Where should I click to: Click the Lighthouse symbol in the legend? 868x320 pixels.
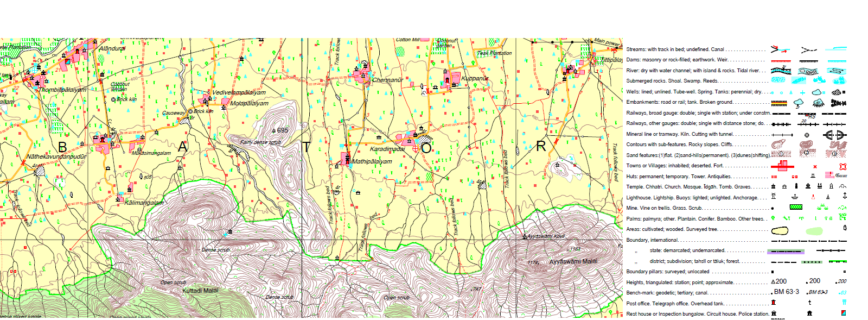(x=774, y=197)
